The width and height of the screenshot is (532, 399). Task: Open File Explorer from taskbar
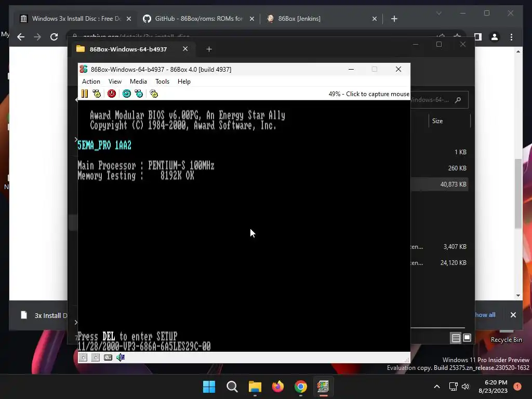(x=255, y=387)
